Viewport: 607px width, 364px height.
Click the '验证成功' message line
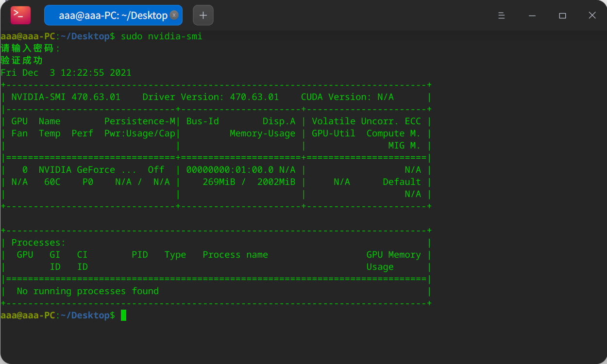[x=22, y=61]
